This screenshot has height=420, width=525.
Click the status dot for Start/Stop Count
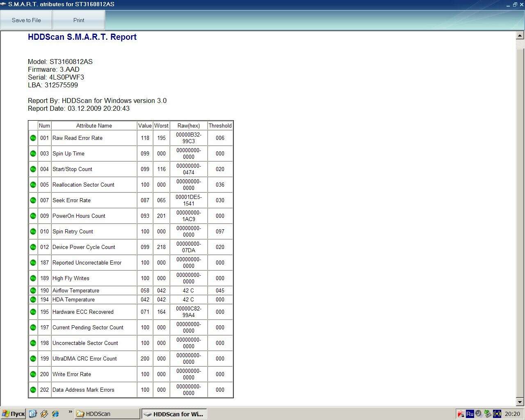pyautogui.click(x=33, y=169)
